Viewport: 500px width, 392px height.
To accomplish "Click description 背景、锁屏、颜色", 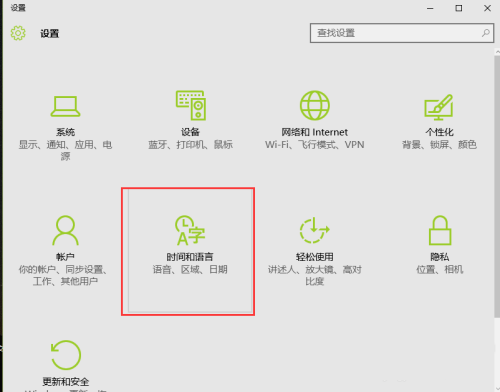I will (439, 145).
